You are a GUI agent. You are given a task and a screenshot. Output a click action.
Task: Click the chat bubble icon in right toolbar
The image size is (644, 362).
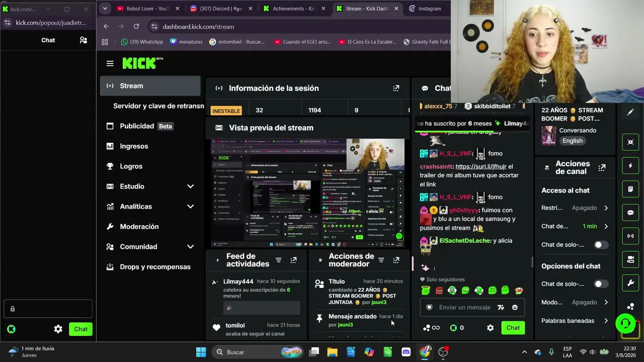(630, 213)
